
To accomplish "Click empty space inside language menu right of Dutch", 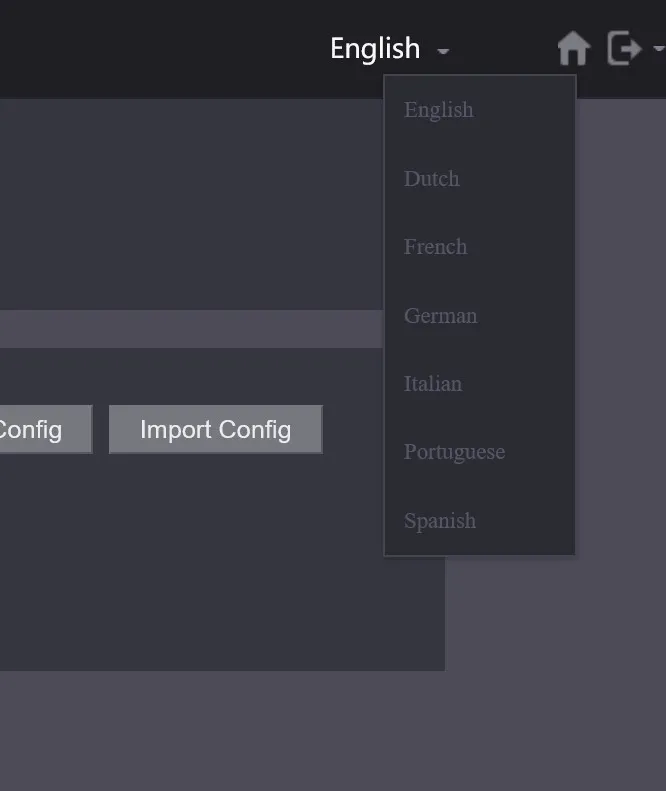I will (517, 179).
